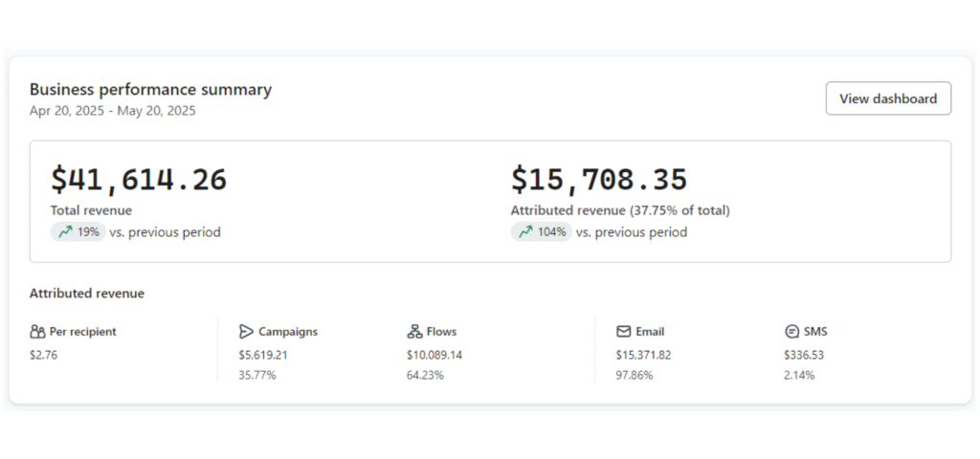Click the SMS channel label
Image resolution: width=980 pixels, height=459 pixels.
815,332
